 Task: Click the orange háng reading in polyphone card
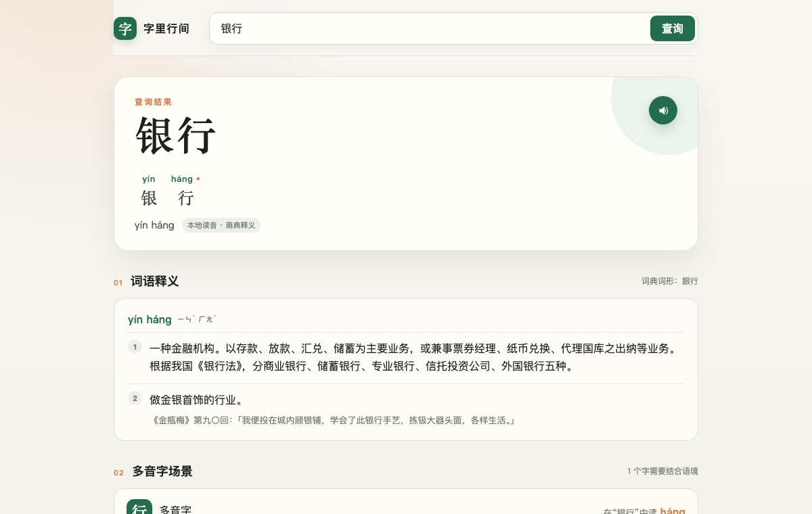click(673, 511)
